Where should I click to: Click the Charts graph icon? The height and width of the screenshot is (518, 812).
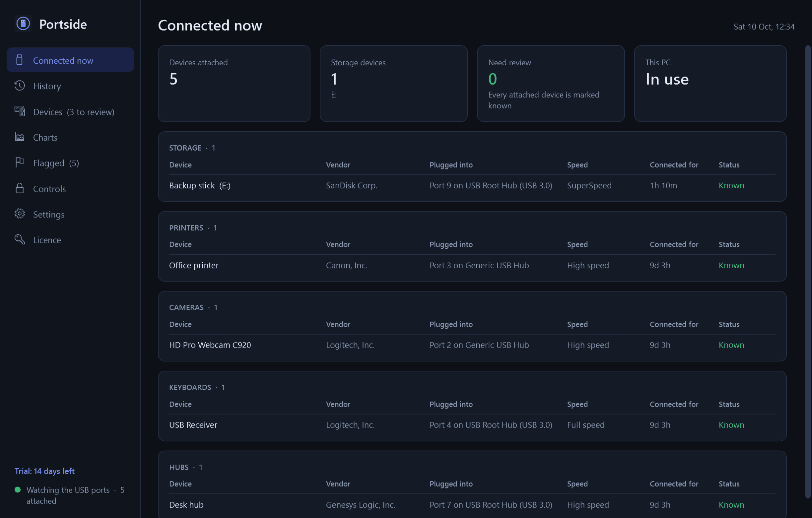point(20,137)
